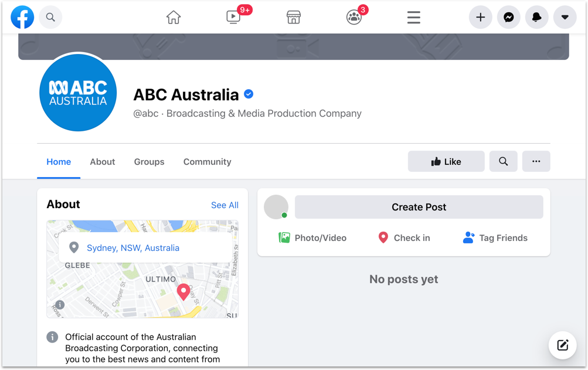Screen dimensions: 588x370
Task: Click the plus Create icon
Action: point(480,18)
